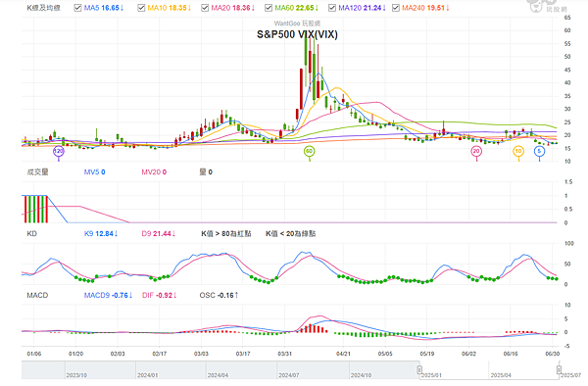The height and width of the screenshot is (386, 588).
Task: Uncheck the MA240 checkbox
Action: click(396, 8)
